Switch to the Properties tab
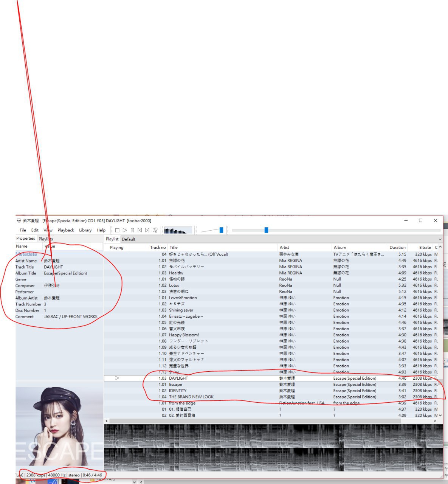This screenshot has height=484, width=448. click(x=26, y=239)
